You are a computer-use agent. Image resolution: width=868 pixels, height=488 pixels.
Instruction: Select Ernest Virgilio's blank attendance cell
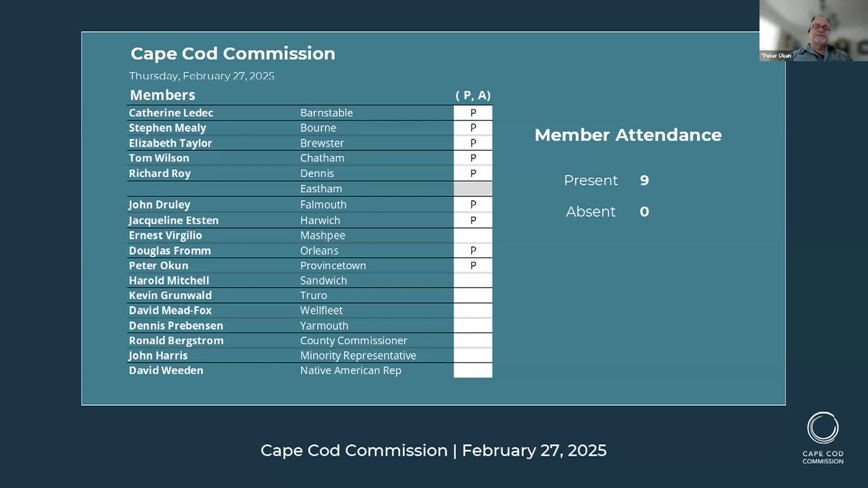coord(473,235)
